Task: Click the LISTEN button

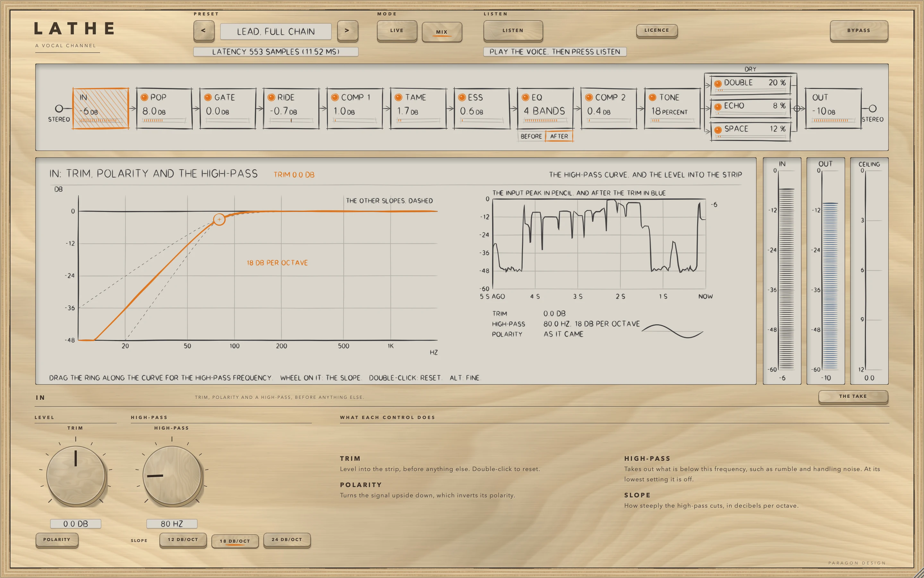Action: [x=513, y=31]
